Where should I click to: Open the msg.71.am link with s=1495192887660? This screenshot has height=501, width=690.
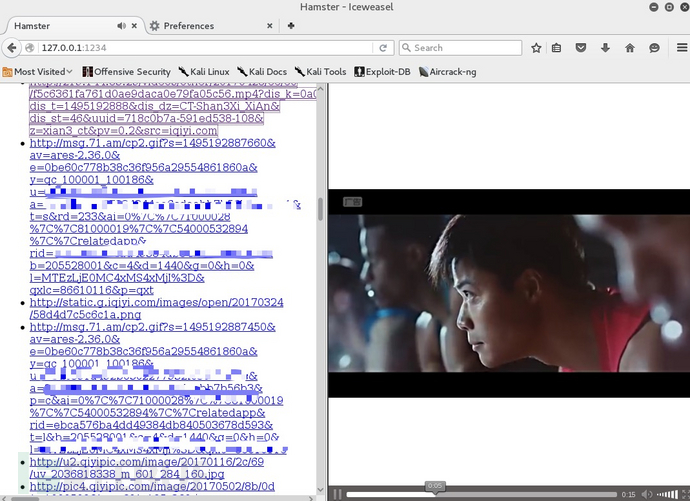[x=152, y=143]
